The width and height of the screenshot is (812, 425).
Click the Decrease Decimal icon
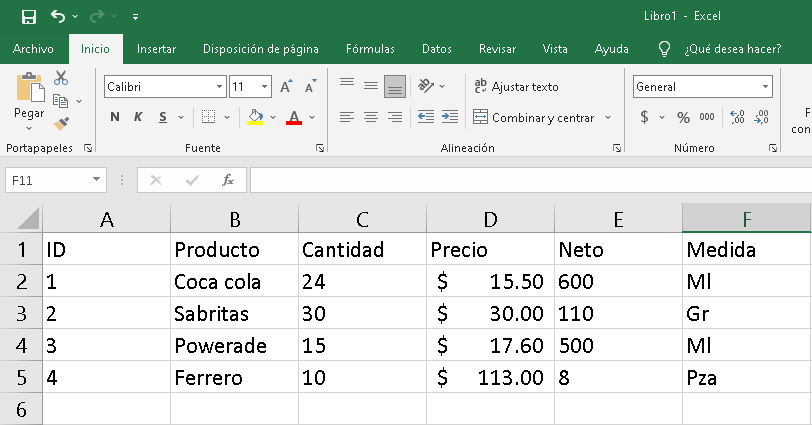pos(761,118)
